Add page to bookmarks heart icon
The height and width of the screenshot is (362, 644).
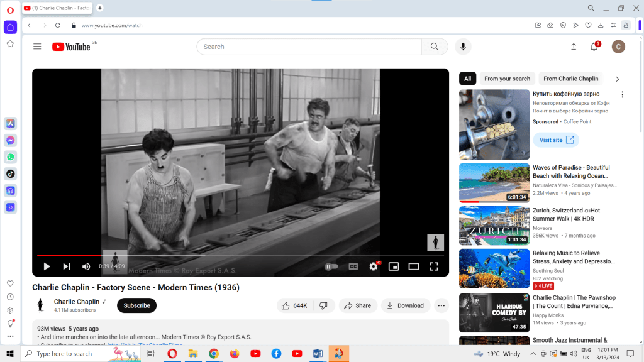click(x=588, y=25)
